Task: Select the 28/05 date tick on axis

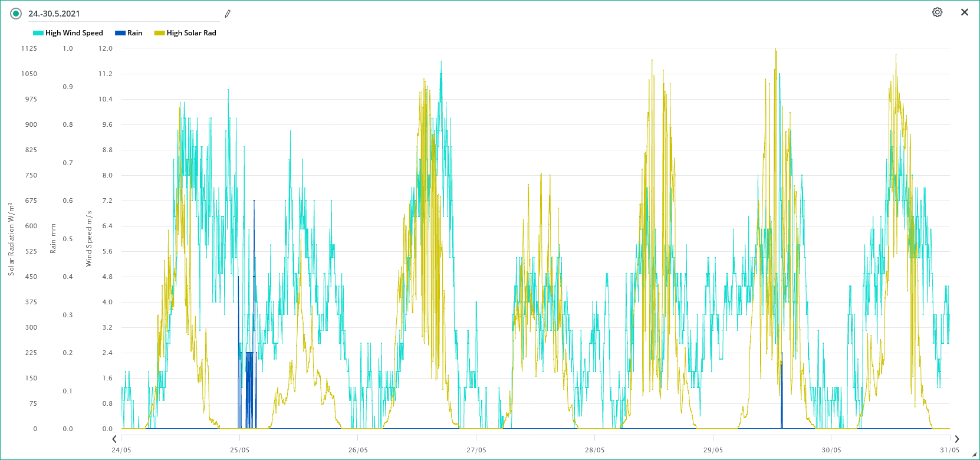Action: (x=594, y=450)
